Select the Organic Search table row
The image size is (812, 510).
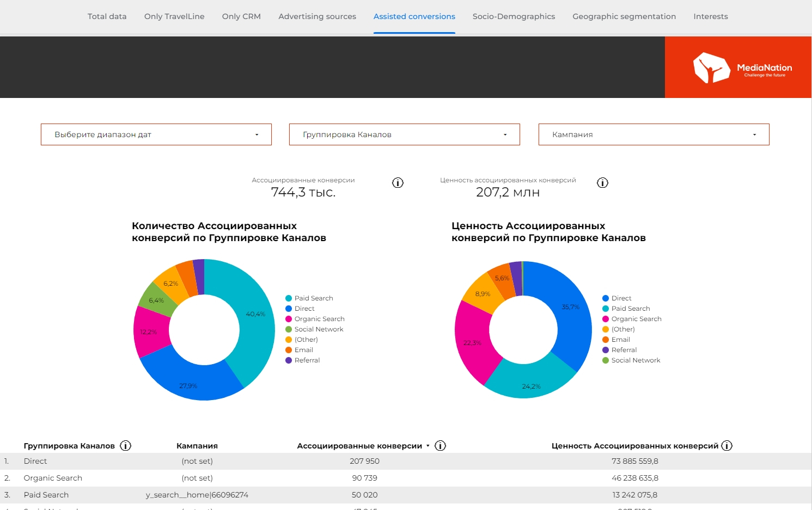point(53,478)
